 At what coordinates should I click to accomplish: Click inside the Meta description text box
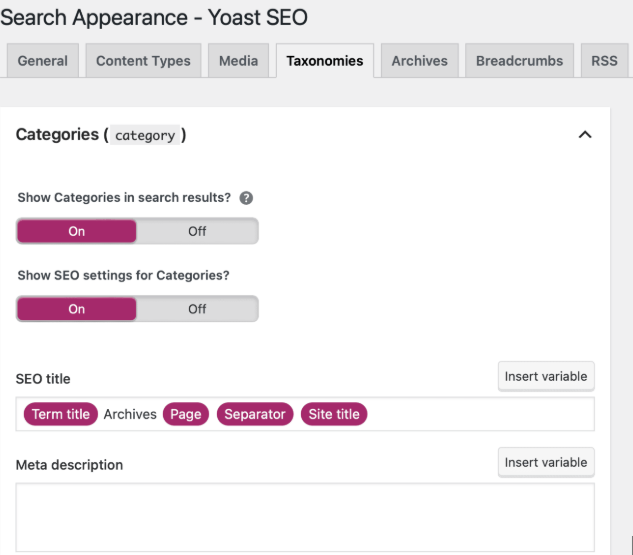tap(305, 517)
